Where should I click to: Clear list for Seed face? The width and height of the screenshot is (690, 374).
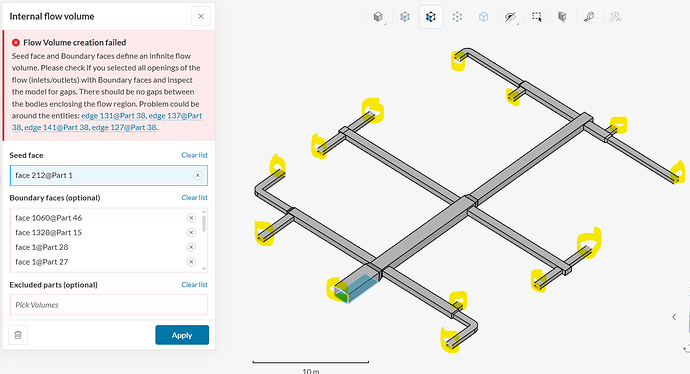[195, 155]
